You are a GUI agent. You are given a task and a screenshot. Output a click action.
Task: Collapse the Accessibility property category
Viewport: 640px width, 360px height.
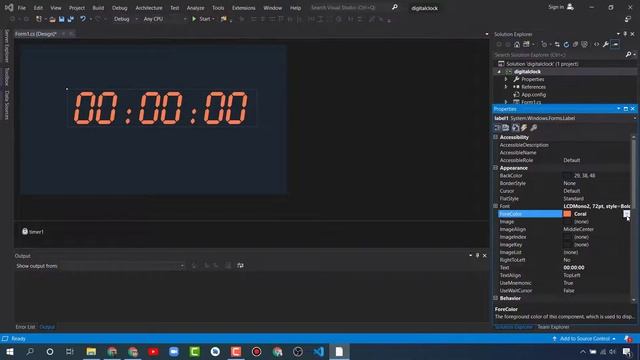496,138
